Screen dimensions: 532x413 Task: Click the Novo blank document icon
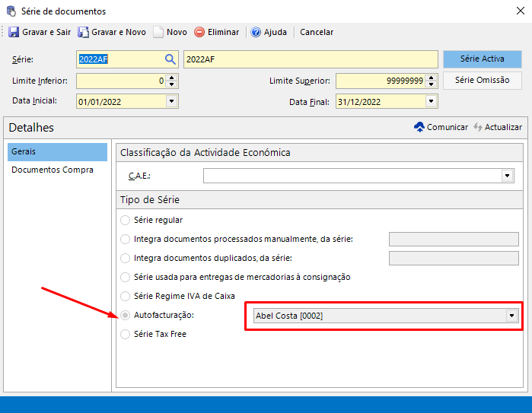click(158, 32)
